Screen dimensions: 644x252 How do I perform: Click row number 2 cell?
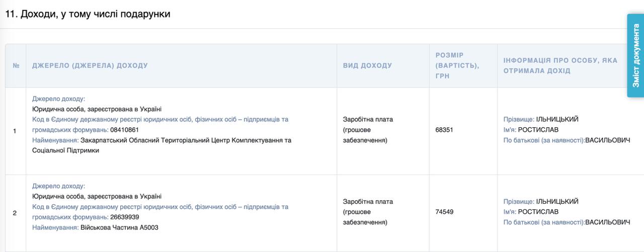pos(15,213)
